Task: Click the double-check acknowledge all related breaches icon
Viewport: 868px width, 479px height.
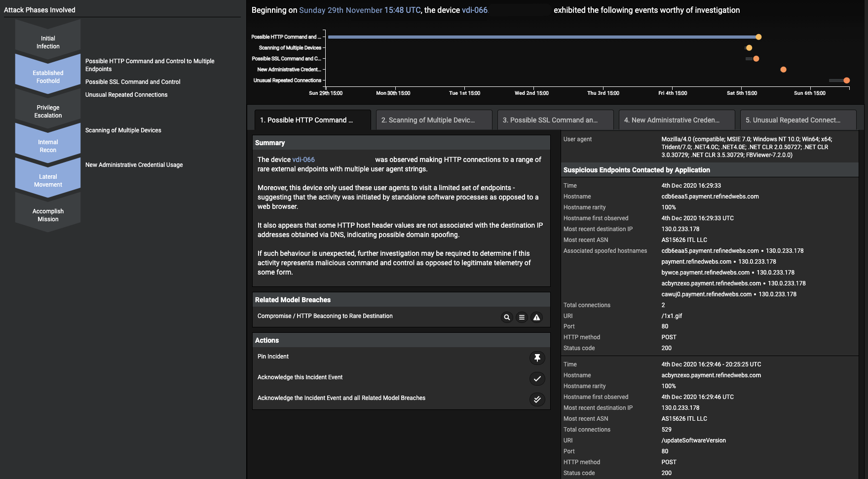Action: (x=537, y=399)
